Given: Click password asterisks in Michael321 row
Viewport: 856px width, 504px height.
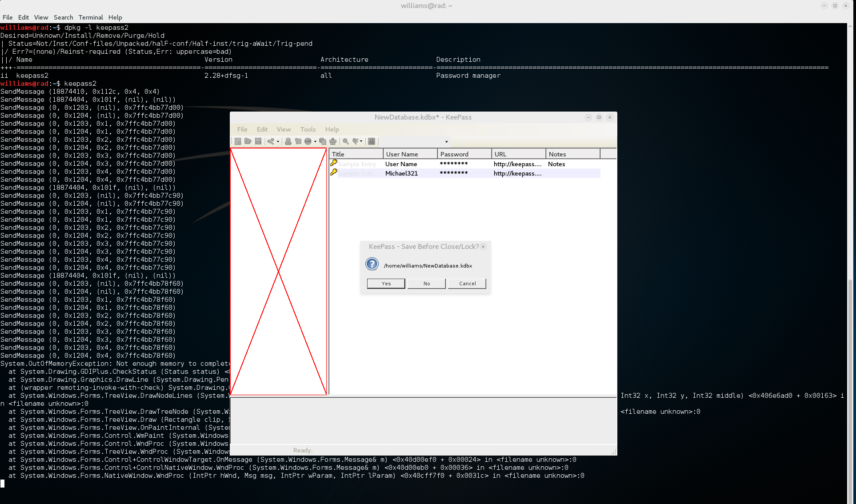Looking at the screenshot, I should pos(454,173).
